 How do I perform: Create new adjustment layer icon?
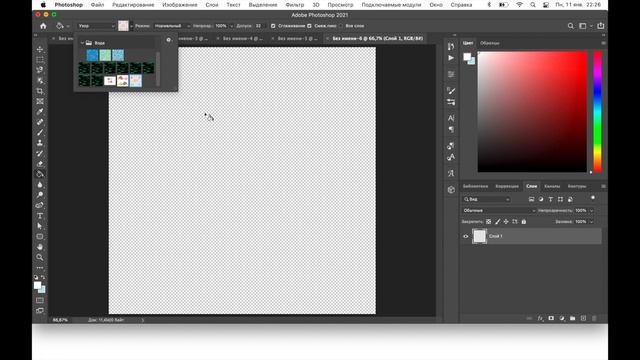[562, 318]
